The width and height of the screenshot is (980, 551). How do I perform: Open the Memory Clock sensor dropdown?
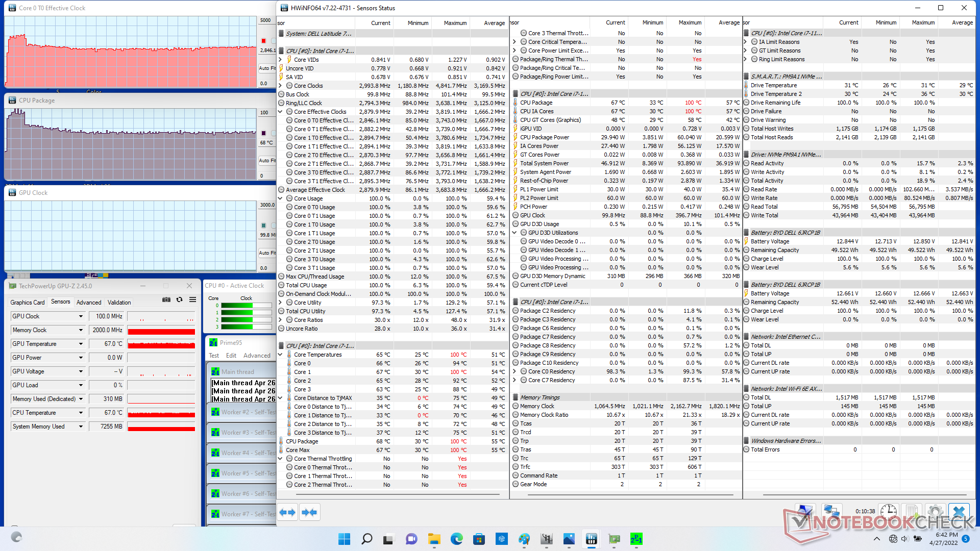[81, 331]
